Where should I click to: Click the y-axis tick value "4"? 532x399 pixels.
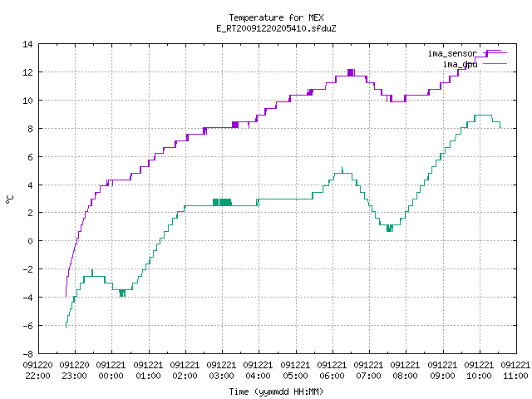coord(30,185)
